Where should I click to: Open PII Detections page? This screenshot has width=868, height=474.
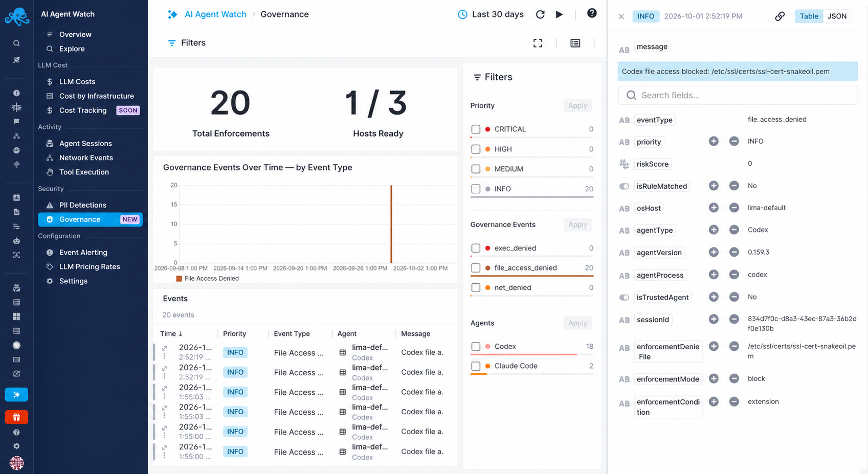point(82,205)
